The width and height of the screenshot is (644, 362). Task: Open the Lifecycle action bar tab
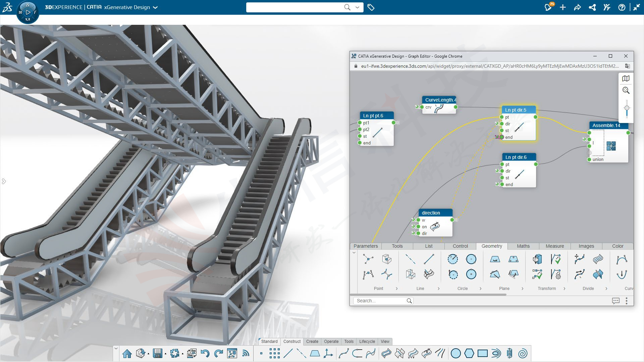[x=367, y=342]
